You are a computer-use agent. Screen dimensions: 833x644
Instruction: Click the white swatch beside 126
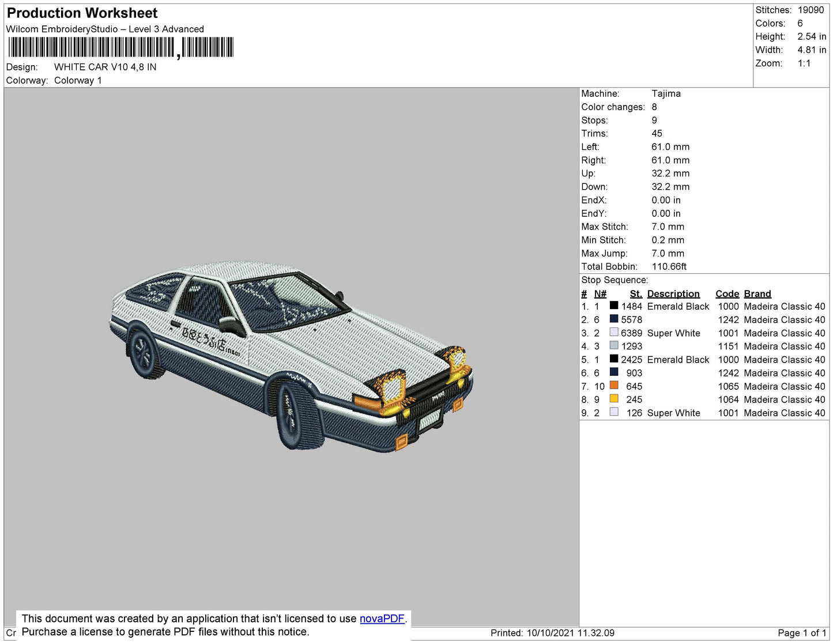pyautogui.click(x=614, y=412)
